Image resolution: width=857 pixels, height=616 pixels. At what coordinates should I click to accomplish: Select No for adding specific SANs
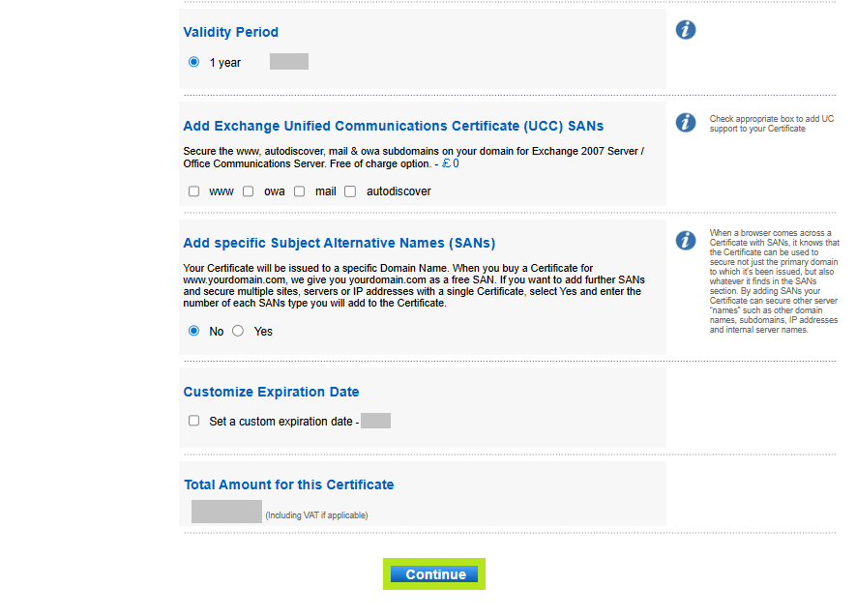194,331
